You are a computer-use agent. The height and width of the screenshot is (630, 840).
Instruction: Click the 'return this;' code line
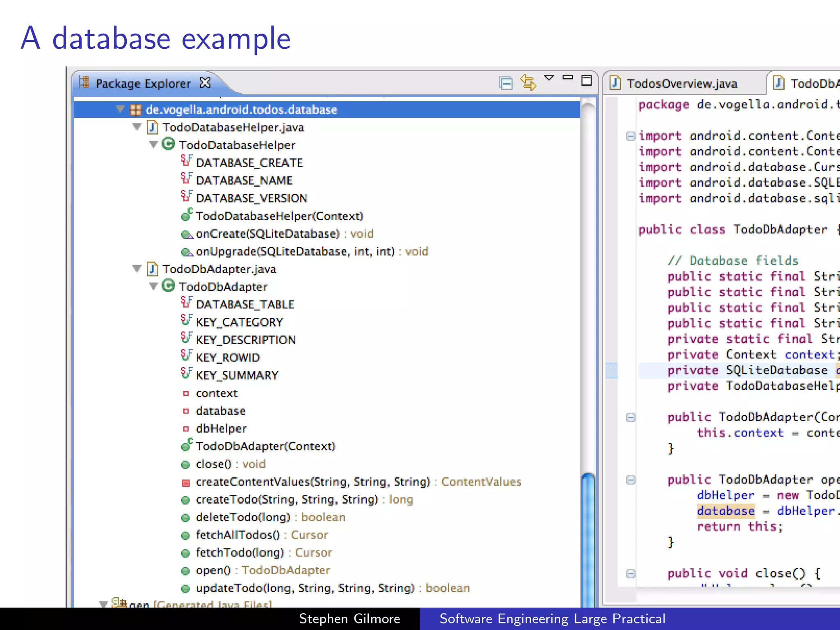740,527
